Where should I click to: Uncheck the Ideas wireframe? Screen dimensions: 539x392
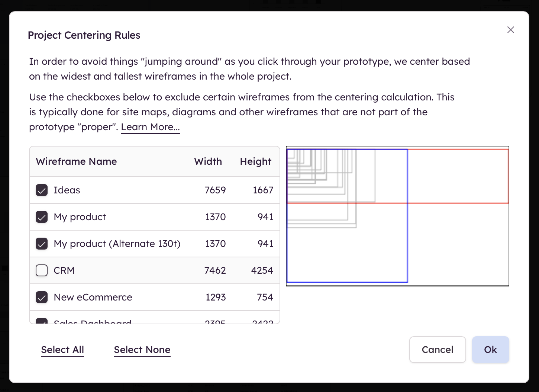(x=41, y=190)
